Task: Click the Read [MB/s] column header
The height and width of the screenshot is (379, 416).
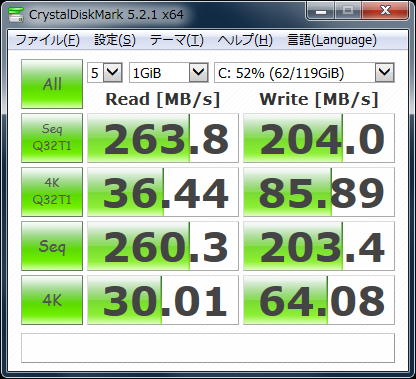Action: [163, 99]
